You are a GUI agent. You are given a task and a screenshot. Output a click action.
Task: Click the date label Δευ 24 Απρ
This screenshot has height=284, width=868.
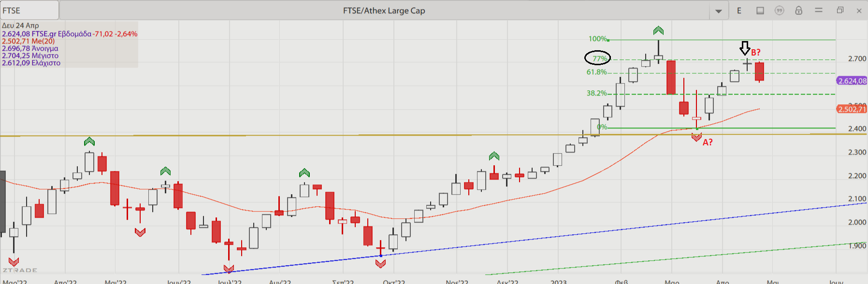coord(20,26)
